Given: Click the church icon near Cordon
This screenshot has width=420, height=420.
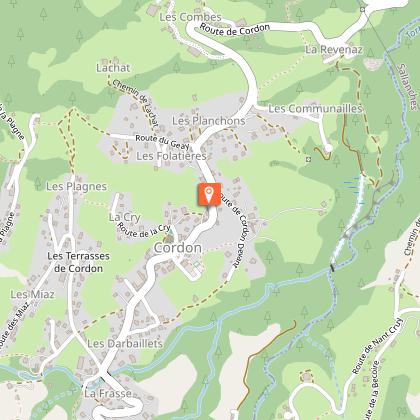Looking at the screenshot, I should 169,238.
